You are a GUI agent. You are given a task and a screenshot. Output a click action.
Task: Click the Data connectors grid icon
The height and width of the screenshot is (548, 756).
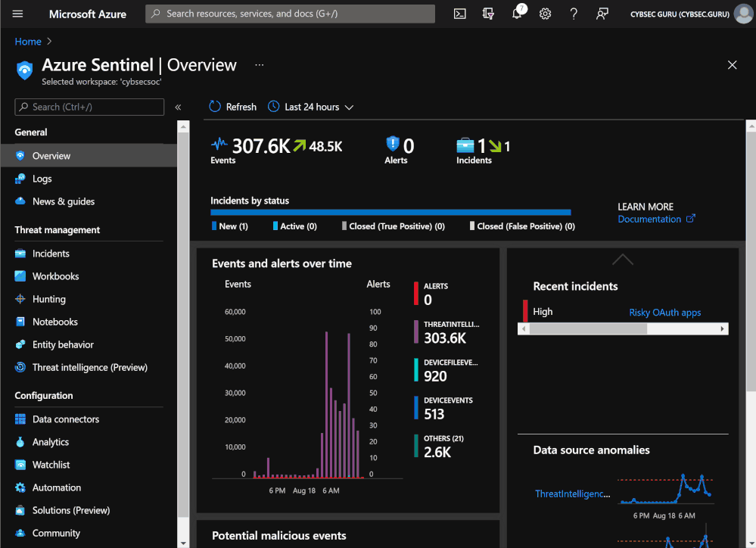[x=20, y=419]
